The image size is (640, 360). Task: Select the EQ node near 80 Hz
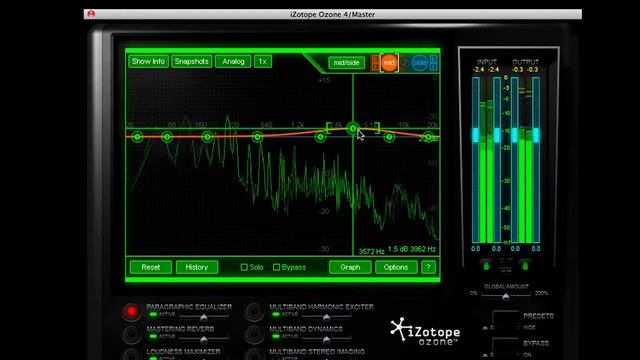(167, 137)
